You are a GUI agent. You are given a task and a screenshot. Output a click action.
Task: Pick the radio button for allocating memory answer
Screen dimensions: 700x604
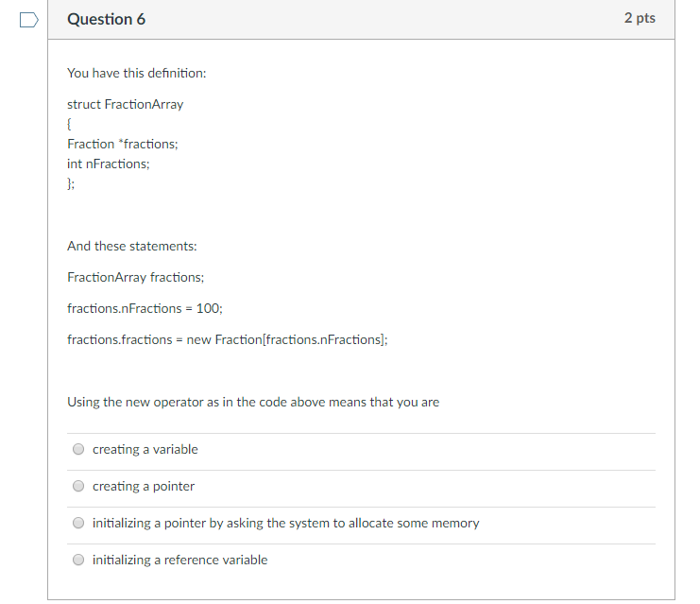(78, 524)
